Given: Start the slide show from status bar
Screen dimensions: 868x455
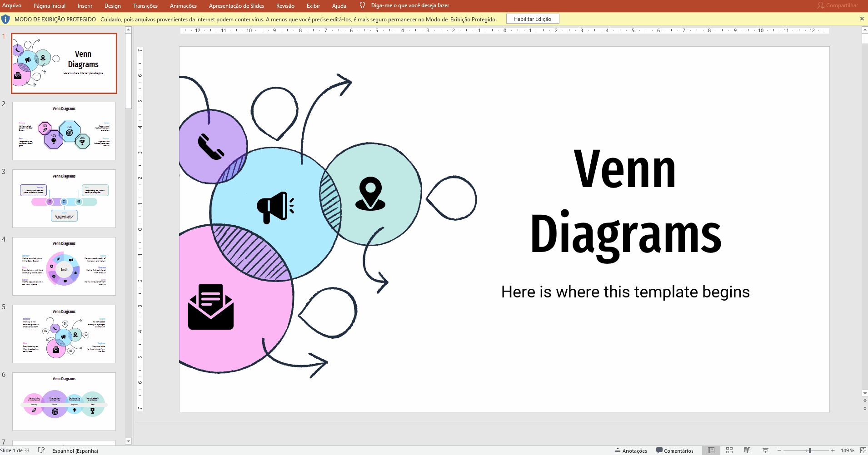Looking at the screenshot, I should coord(765,450).
